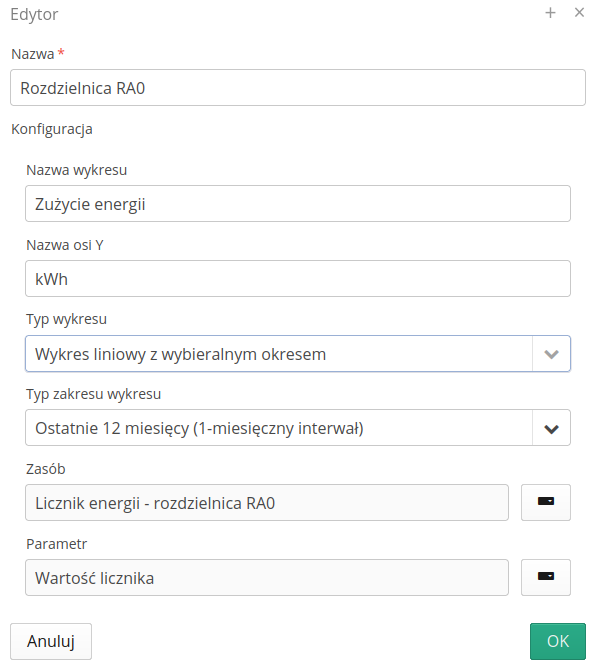Confirm changes with the green OK button
Screen dimensions: 595x671
(x=558, y=641)
